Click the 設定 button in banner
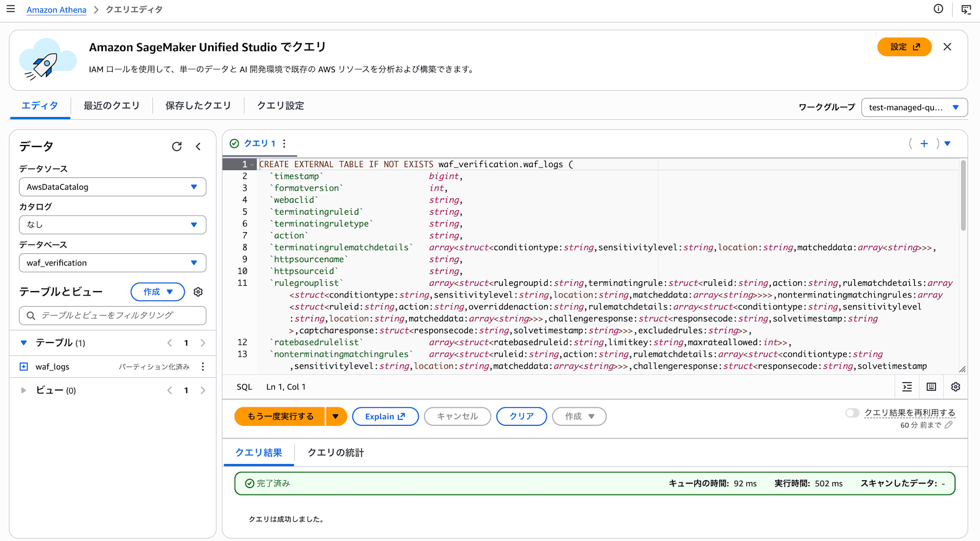The width and height of the screenshot is (980, 541). 904,47
